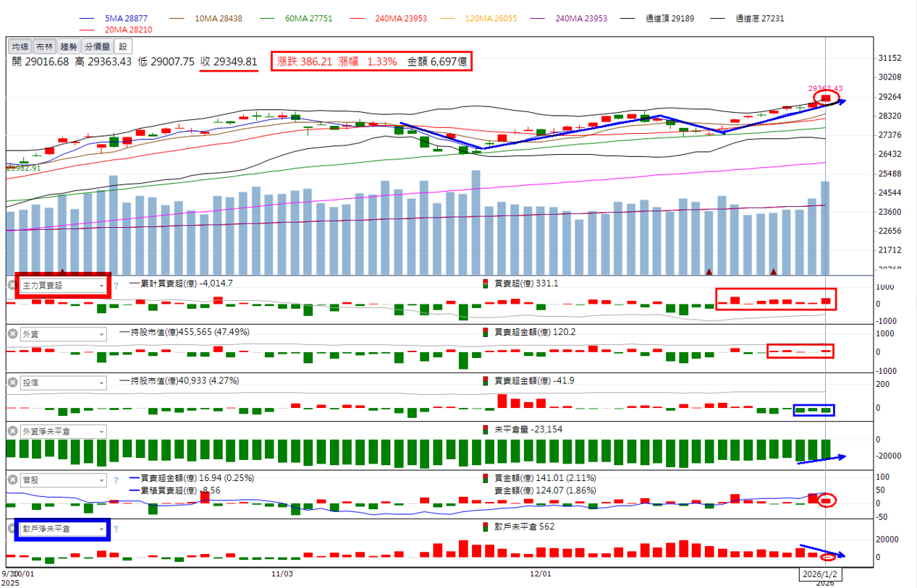Screen dimensions: 917x588
Task: Click the 11/03 date axis label
Action: click(282, 573)
